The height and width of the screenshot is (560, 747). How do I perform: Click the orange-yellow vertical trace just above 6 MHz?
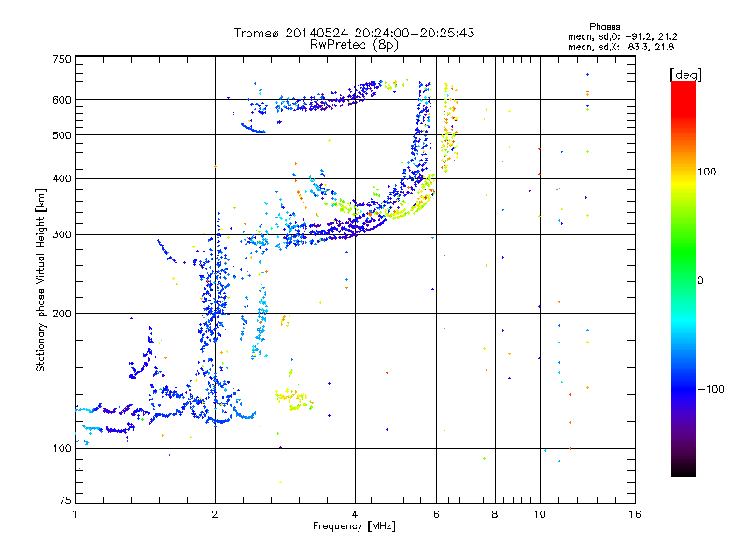tap(449, 128)
